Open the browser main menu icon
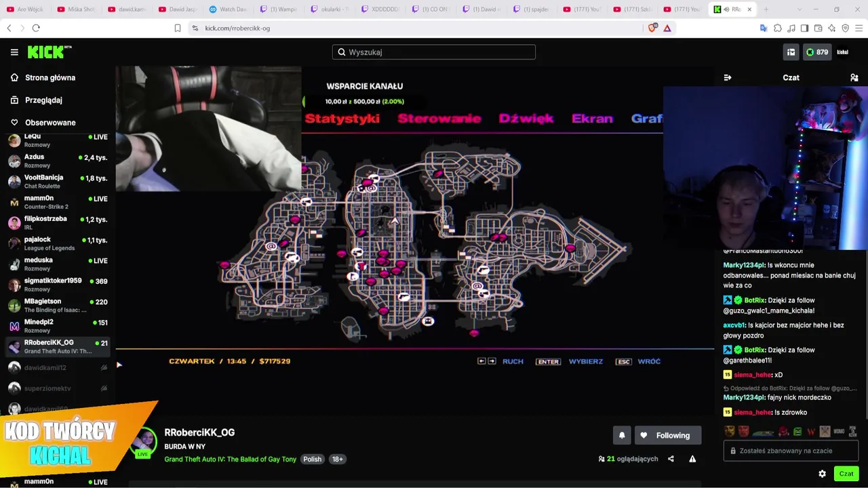Viewport: 868px width, 488px height. 859,28
